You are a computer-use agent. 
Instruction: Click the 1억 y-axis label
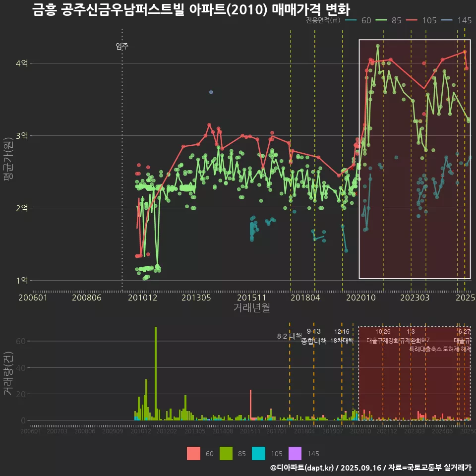(x=22, y=280)
